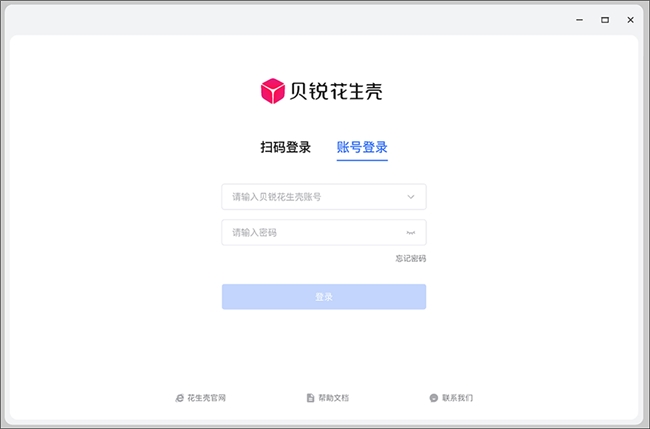
Task: Open the 忘记密码 forgot password link
Action: coord(410,259)
